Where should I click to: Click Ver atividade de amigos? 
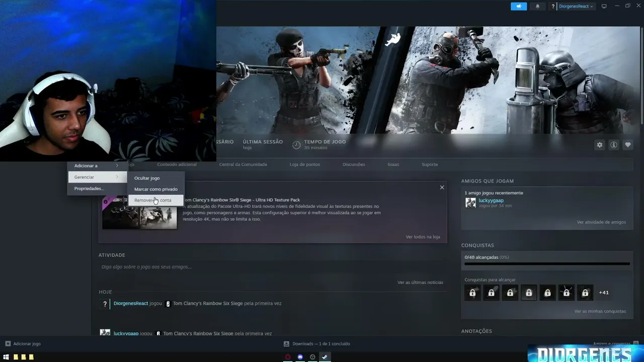click(601, 222)
